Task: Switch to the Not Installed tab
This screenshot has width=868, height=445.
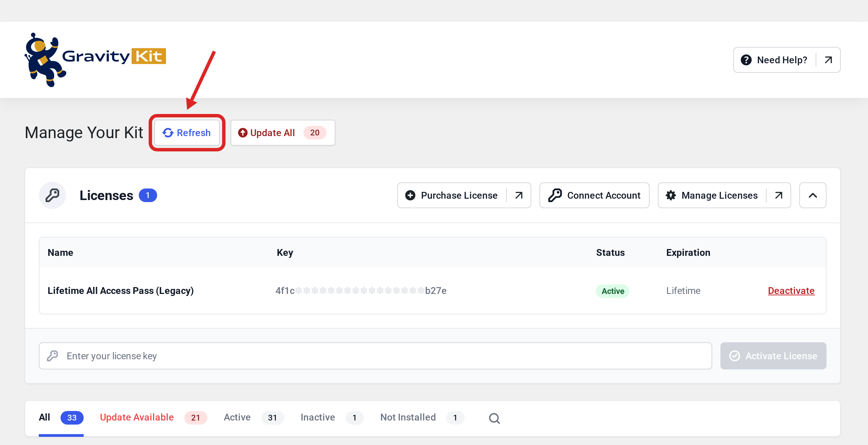Action: (422, 417)
